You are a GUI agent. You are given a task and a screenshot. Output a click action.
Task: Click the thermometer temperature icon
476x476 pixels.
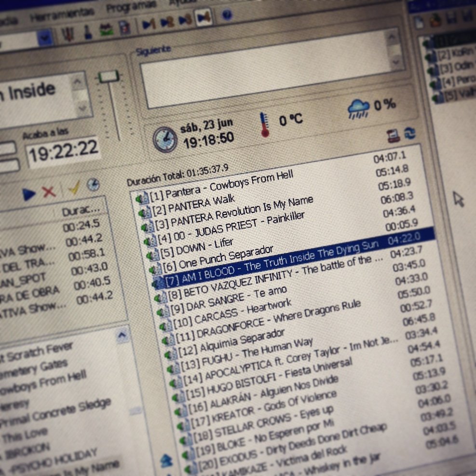(x=264, y=125)
